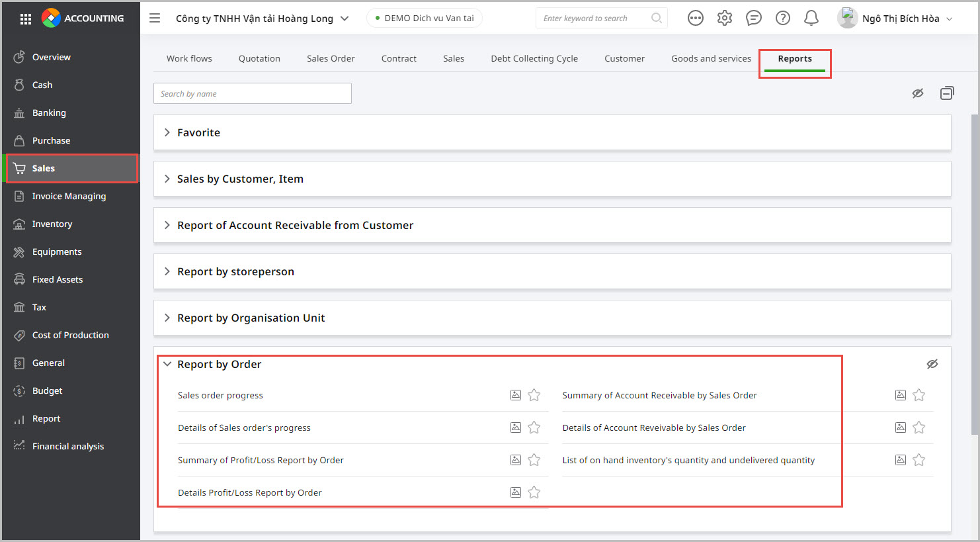Expand the Favorite section
This screenshot has height=542, width=980.
tap(198, 132)
